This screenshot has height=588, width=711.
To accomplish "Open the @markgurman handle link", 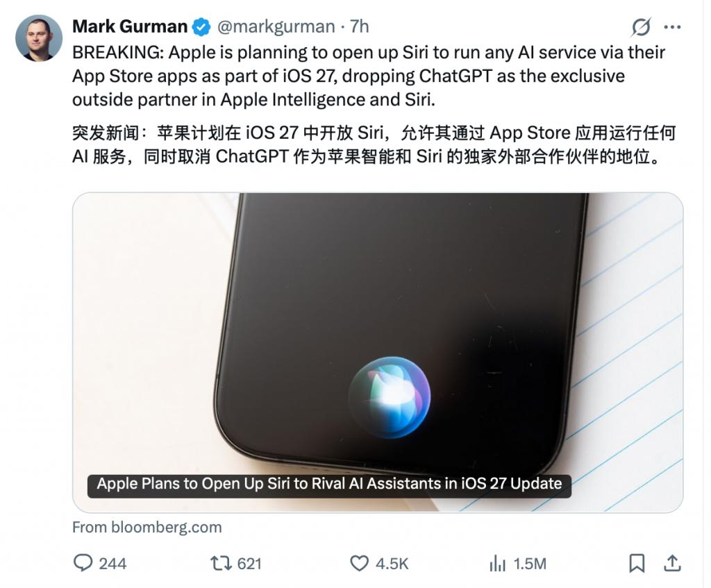I will click(276, 27).
